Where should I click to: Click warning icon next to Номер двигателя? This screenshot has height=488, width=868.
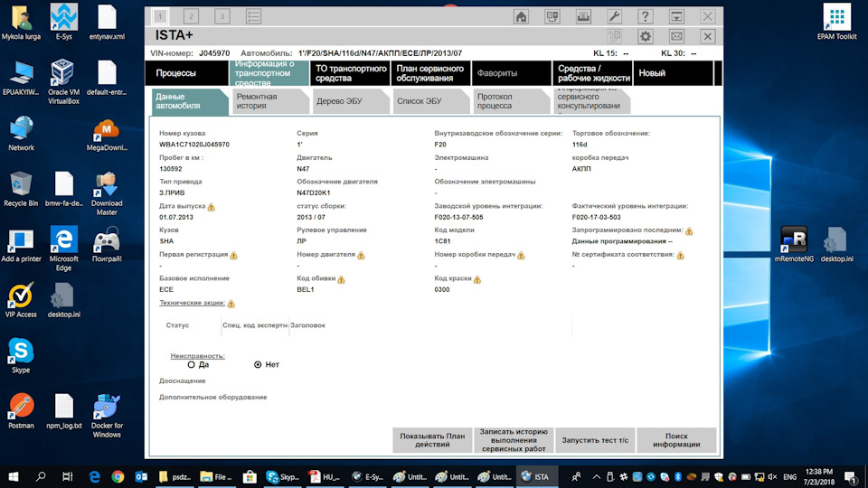coord(361,255)
